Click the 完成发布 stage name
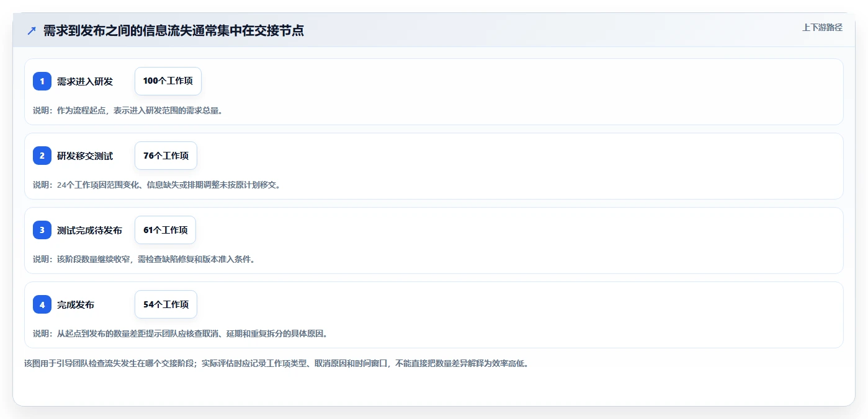Image resolution: width=868 pixels, height=419 pixels. (x=76, y=304)
